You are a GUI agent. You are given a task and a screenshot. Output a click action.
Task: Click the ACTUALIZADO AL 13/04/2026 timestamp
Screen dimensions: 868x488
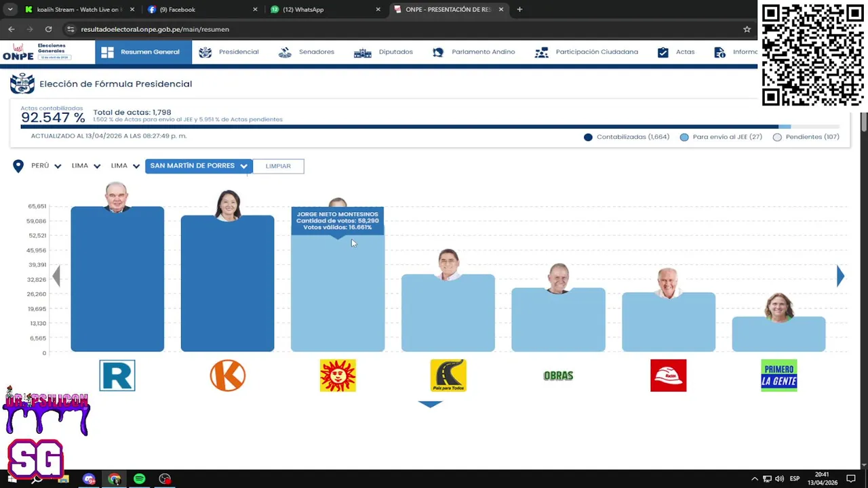[108, 136]
